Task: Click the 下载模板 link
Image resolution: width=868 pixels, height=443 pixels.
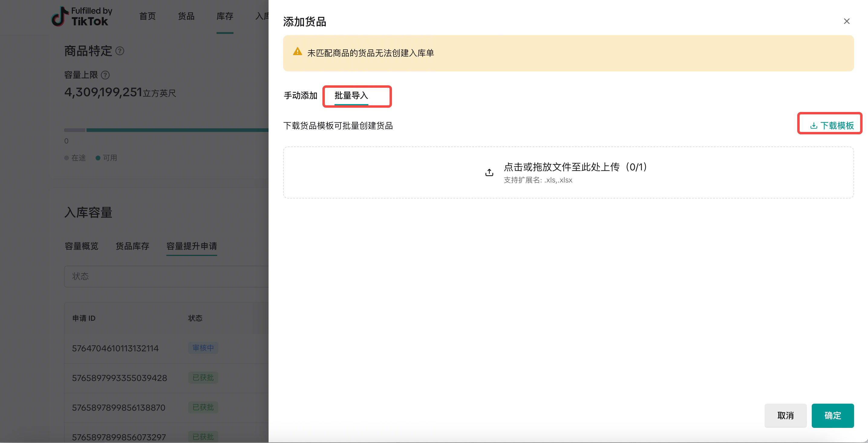Action: click(837, 126)
